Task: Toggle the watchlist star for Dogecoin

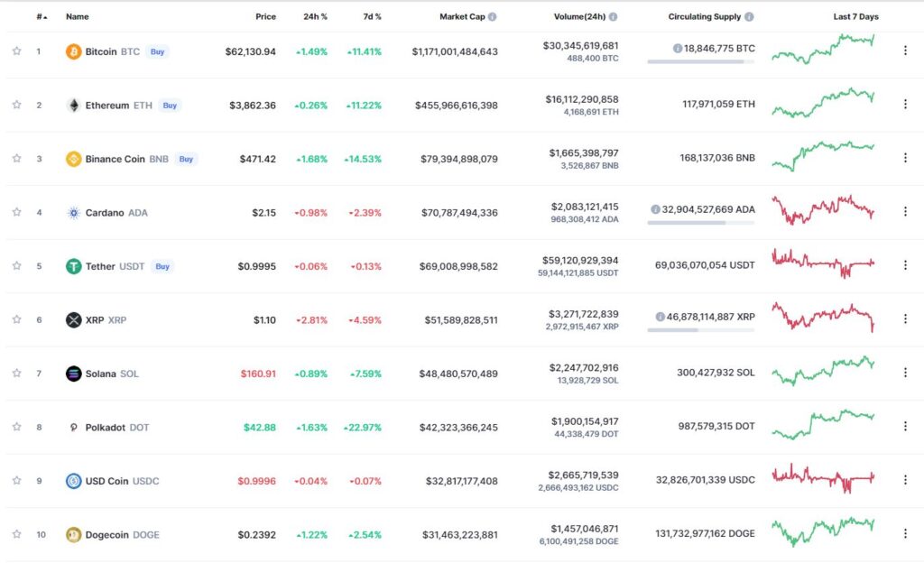Action: click(16, 534)
